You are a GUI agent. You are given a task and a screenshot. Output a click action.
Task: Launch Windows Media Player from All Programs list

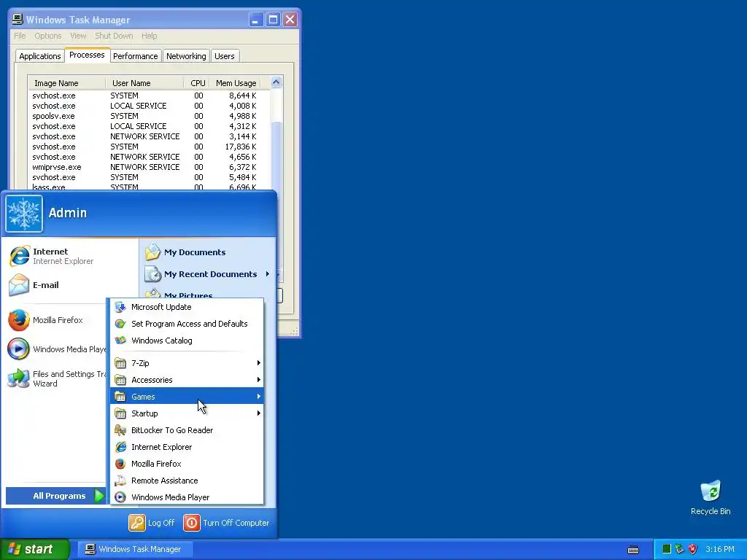(187, 497)
